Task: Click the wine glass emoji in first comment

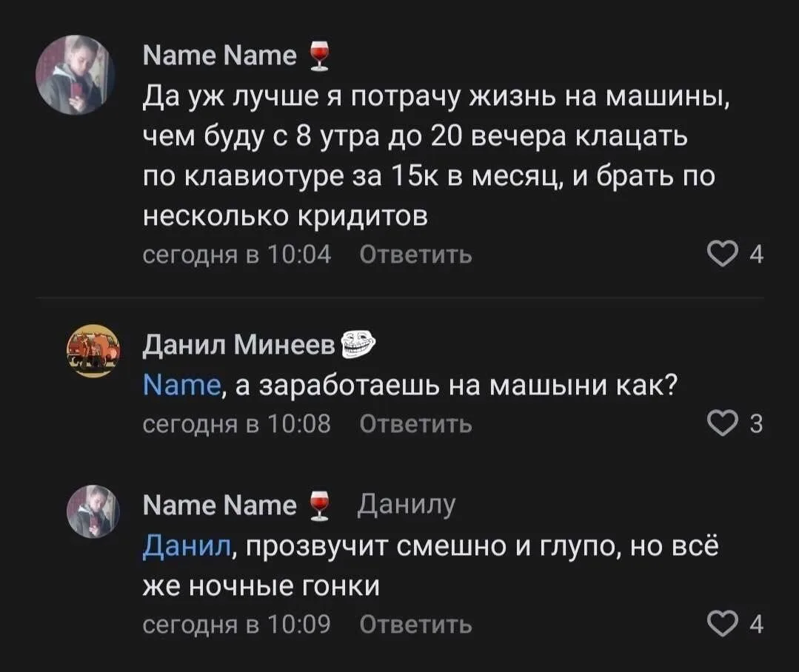Action: (x=320, y=56)
